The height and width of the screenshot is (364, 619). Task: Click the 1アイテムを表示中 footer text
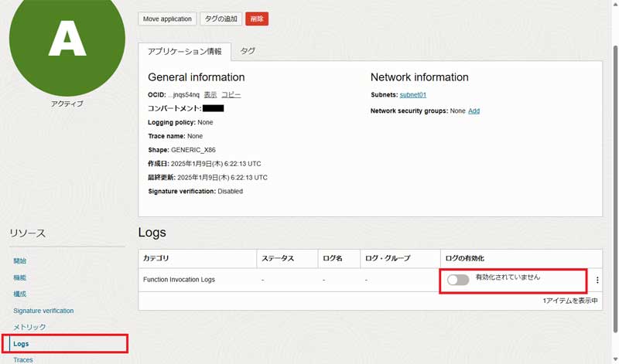click(570, 301)
